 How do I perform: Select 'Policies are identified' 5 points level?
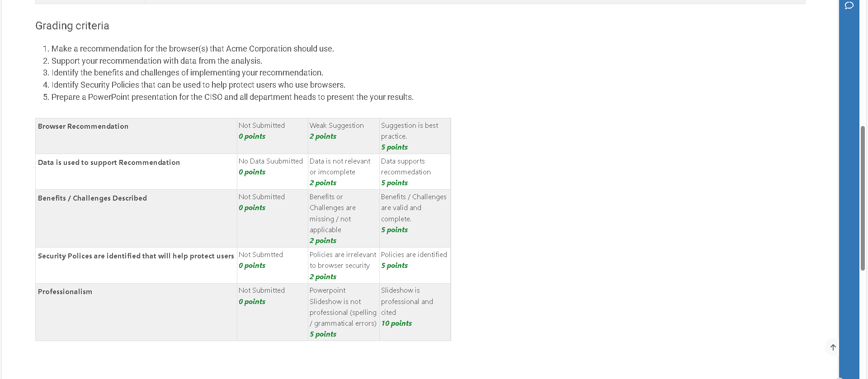pos(415,265)
